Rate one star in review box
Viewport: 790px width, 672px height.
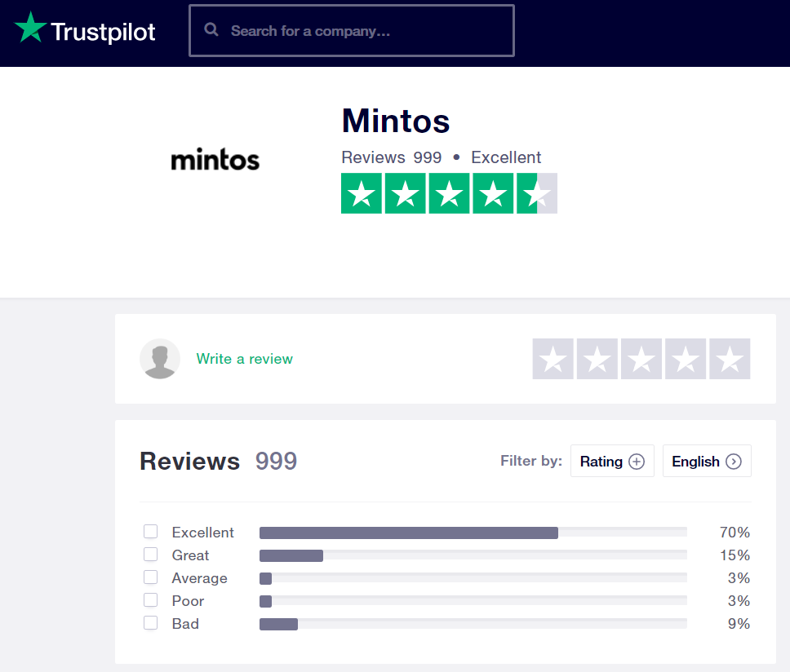coord(553,359)
